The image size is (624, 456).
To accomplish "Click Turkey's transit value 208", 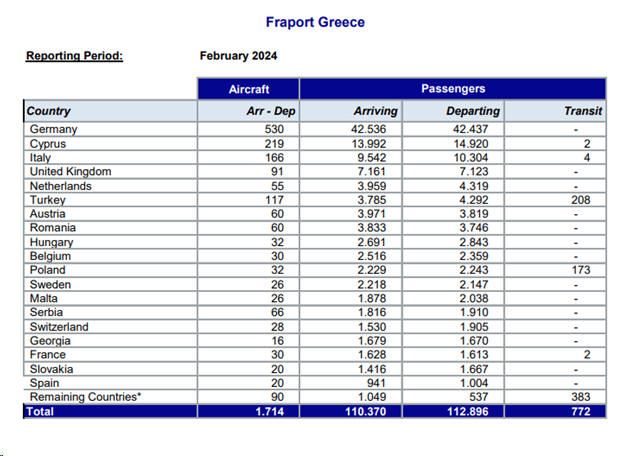I will coord(591,199).
